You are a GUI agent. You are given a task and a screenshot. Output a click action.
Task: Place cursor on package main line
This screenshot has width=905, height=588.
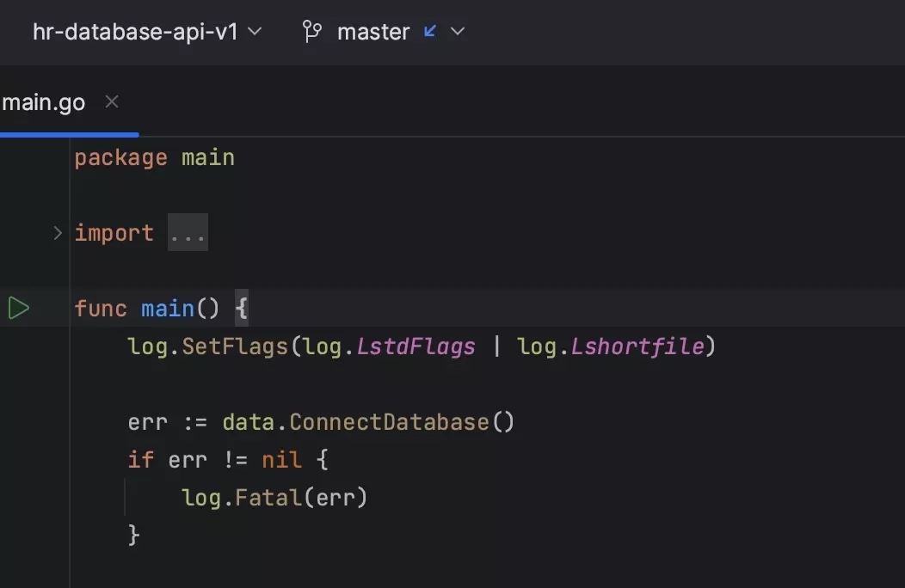(x=154, y=158)
